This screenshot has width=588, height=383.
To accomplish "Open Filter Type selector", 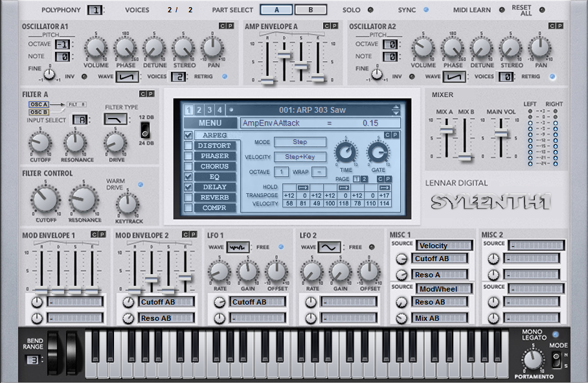I will (115, 119).
